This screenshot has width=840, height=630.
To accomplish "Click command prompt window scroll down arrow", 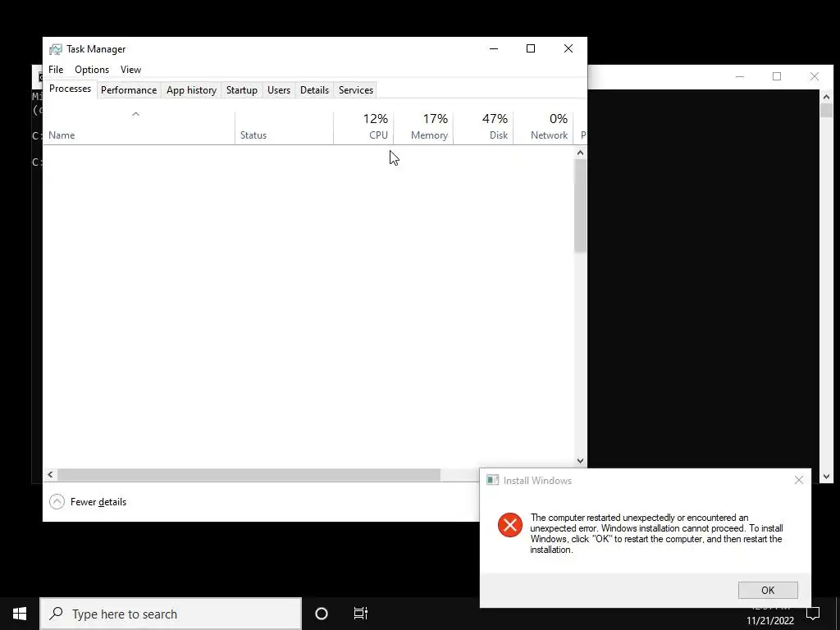I will click(826, 477).
